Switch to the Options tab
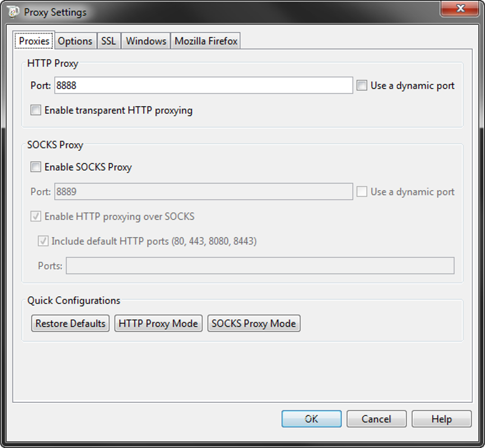Image resolution: width=485 pixels, height=448 pixels. [x=75, y=41]
